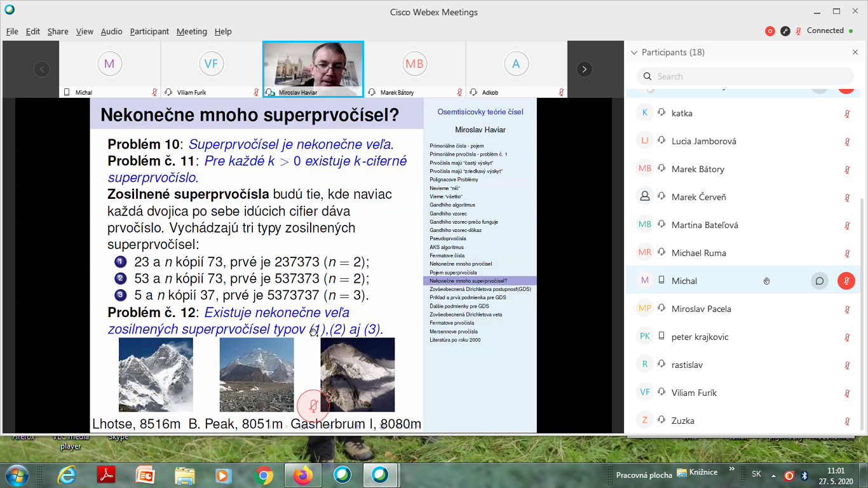Click the Knižnice taskbar toolbar button
The image size is (868, 488).
[698, 472]
